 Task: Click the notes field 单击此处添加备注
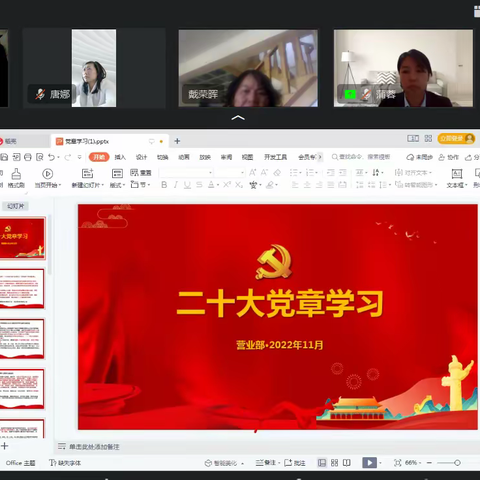(x=94, y=447)
